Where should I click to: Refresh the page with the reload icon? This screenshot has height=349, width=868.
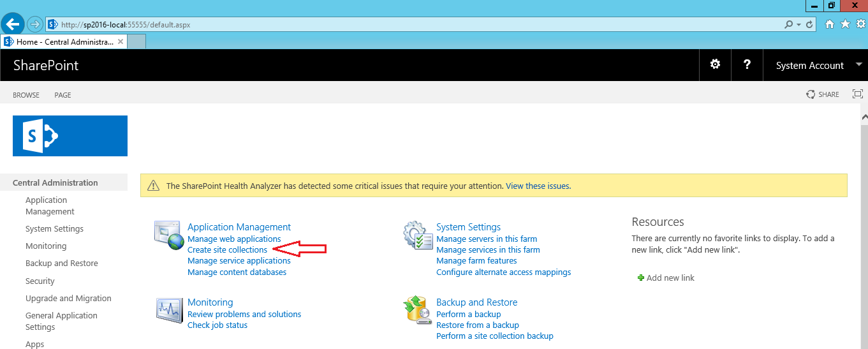pos(810,25)
